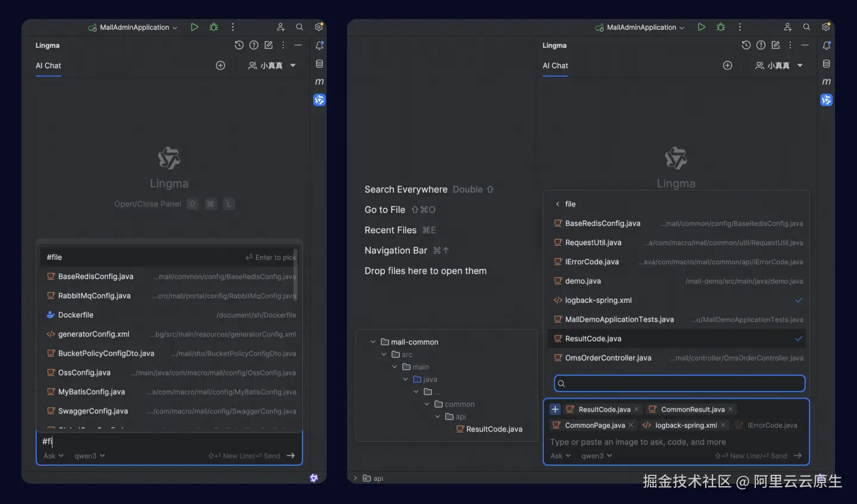The width and height of the screenshot is (857, 504).
Task: Open help icon in left Lingma panel
Action: 254,45
